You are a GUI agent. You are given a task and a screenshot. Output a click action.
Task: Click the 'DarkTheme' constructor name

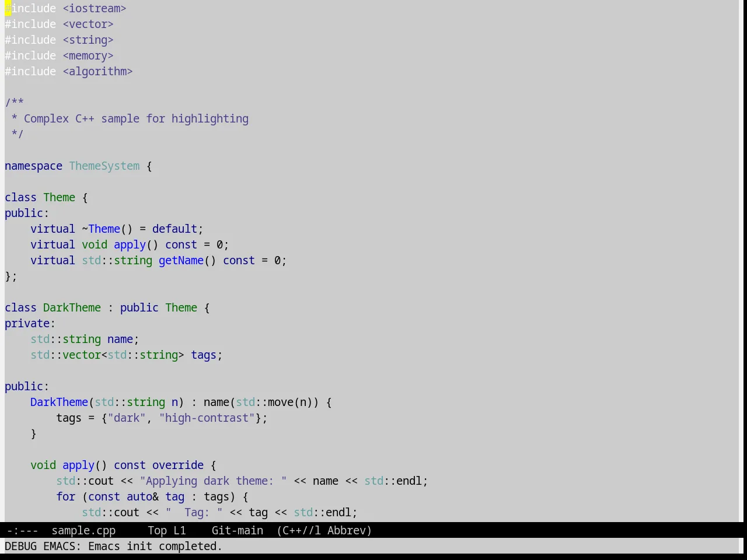[59, 402]
